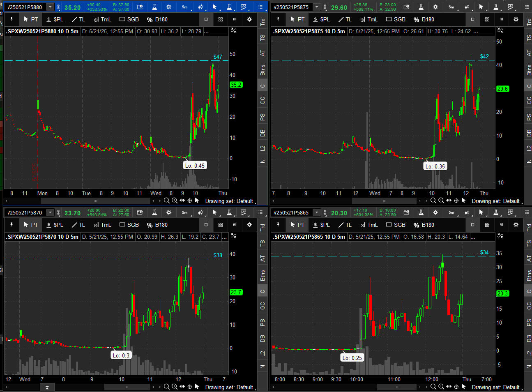This screenshot has width=532, height=392.
Task: Click the clock board icon in the 5870 toolbar
Action: [140, 212]
